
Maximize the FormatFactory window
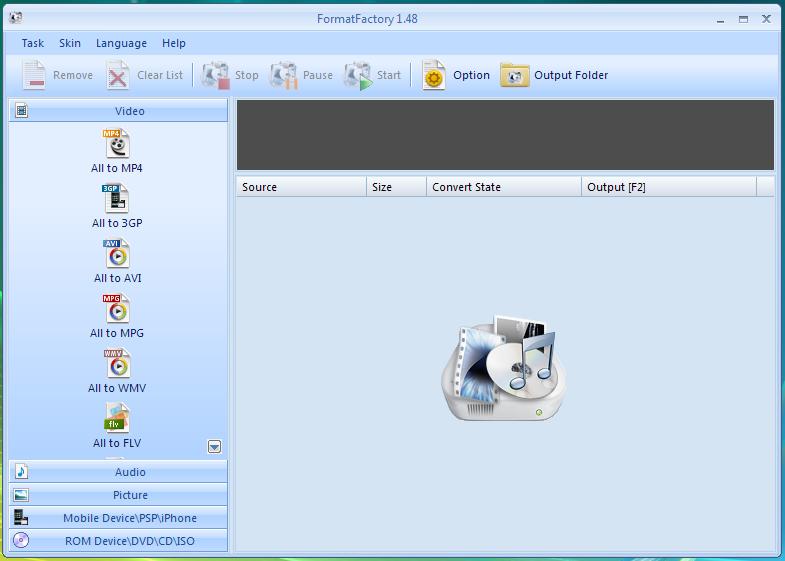[743, 20]
